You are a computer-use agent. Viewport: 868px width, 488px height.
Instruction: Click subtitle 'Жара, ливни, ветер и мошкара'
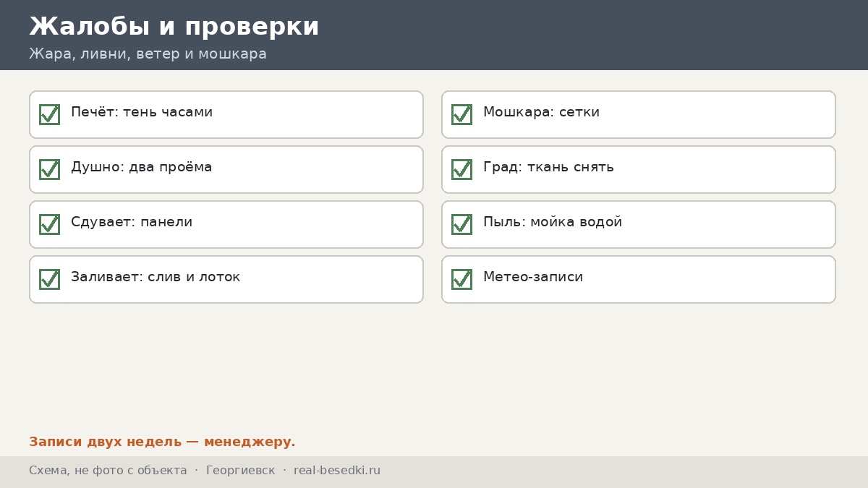pos(148,54)
